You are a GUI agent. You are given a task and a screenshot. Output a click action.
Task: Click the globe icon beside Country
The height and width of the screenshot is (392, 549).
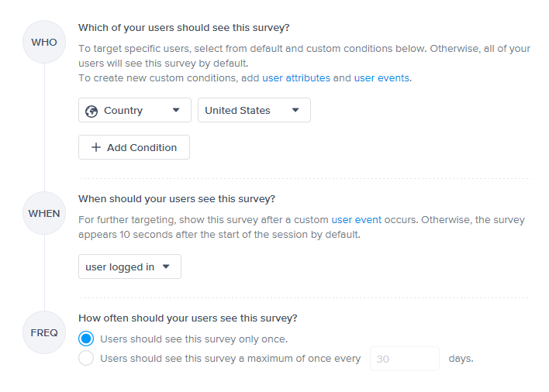91,111
